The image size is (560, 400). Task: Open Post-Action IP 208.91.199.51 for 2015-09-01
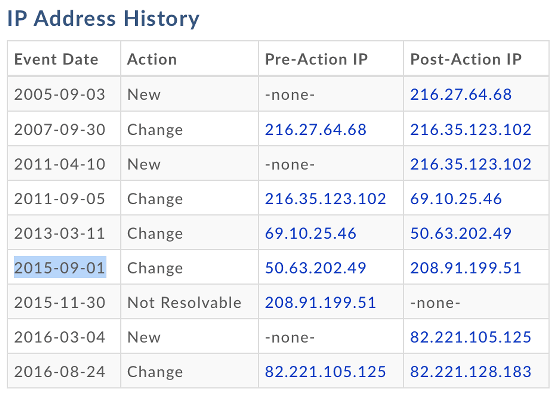tap(466, 268)
